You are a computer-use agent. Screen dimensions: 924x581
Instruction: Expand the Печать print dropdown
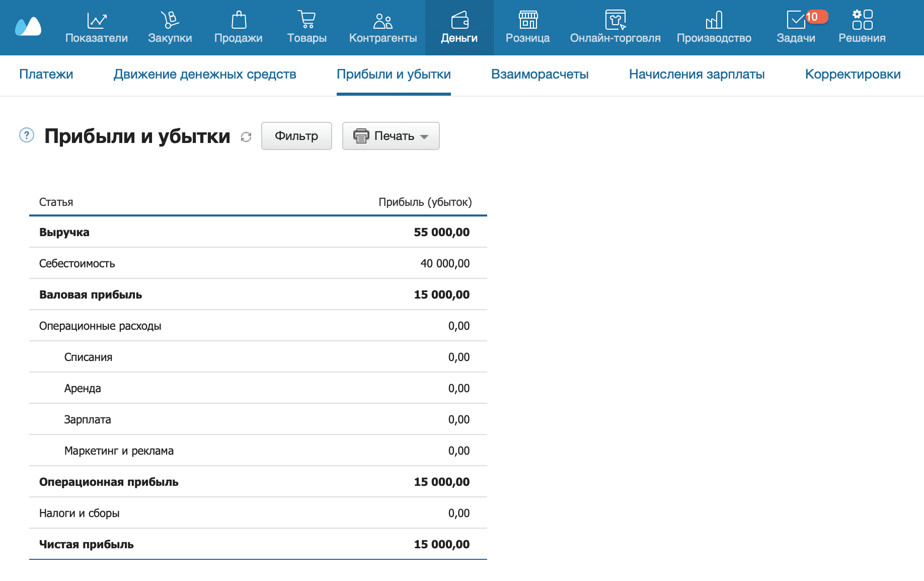pyautogui.click(x=391, y=136)
